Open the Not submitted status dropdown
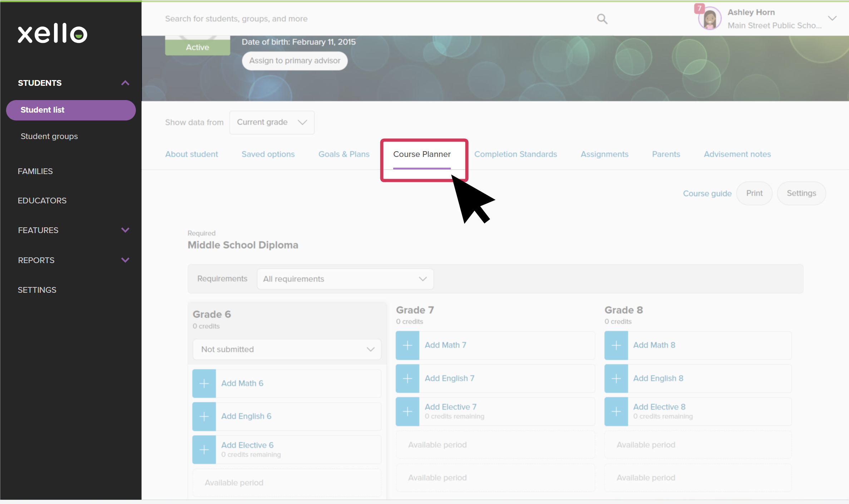Image resolution: width=849 pixels, height=504 pixels. (287, 350)
